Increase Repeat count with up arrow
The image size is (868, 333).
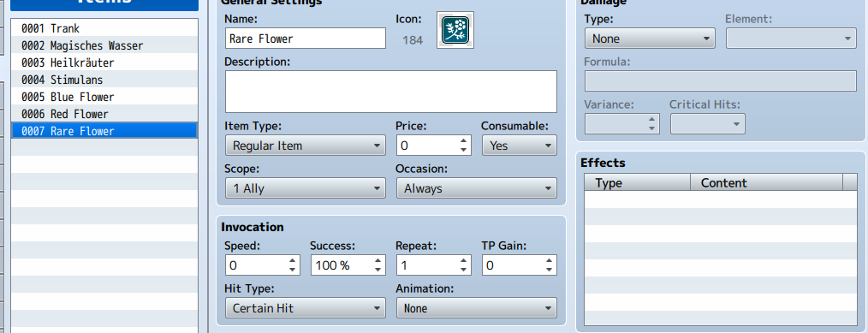465,260
